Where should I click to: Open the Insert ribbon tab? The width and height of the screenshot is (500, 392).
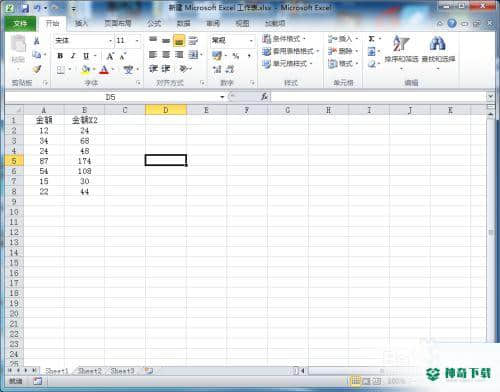(81, 23)
